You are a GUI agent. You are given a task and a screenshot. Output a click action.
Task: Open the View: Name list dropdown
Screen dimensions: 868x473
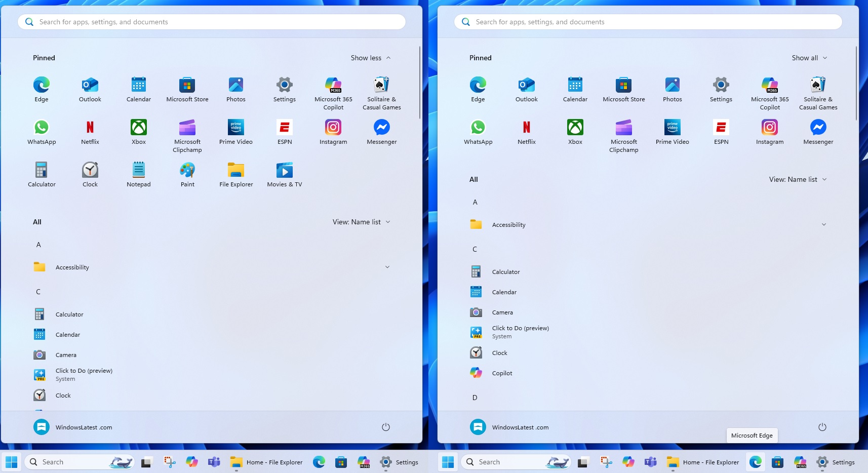click(x=362, y=222)
